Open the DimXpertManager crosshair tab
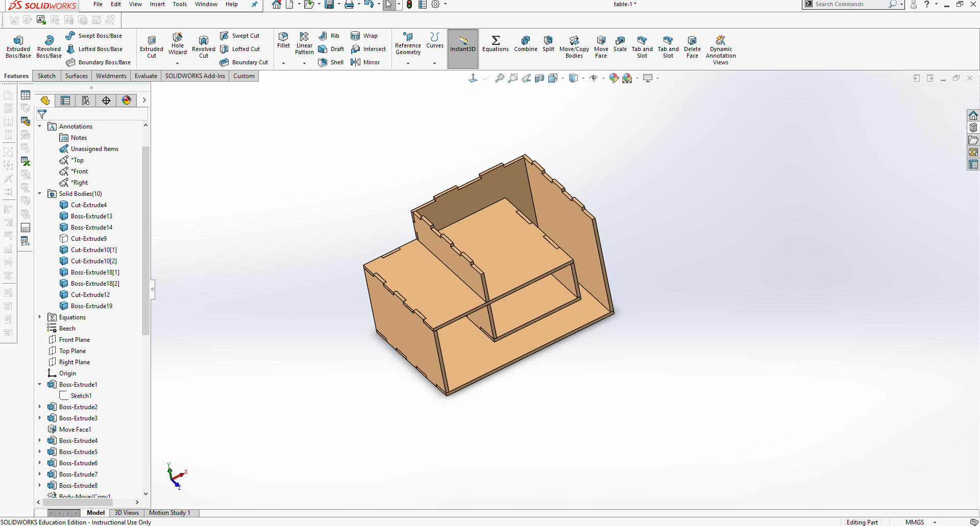980x526 pixels. [x=106, y=101]
